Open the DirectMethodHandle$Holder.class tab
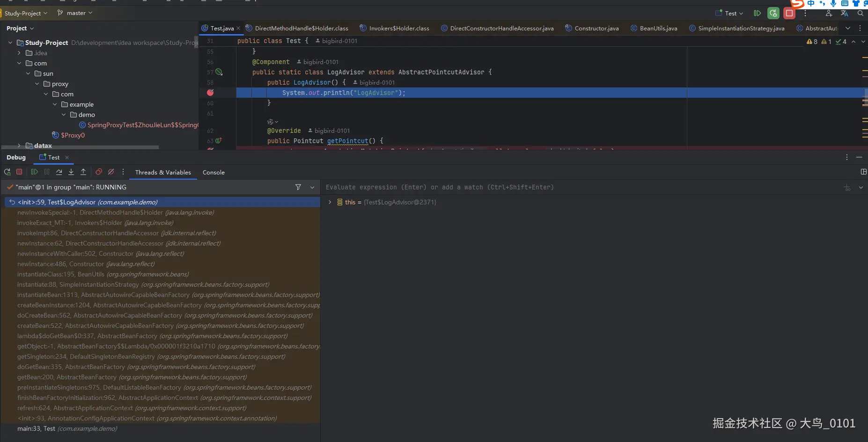This screenshot has width=868, height=442. [x=297, y=28]
